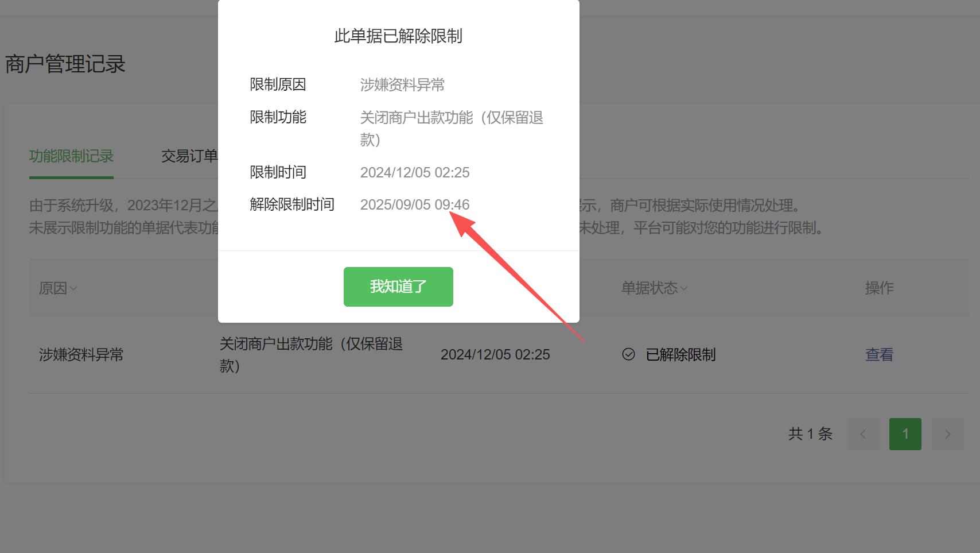
Task: Click the 2024/12/05 02:25 cell in table row
Action: tap(495, 355)
